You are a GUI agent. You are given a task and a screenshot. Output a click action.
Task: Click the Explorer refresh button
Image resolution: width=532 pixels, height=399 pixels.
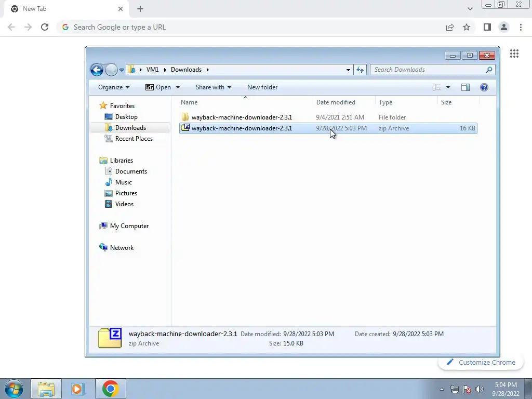pyautogui.click(x=360, y=70)
